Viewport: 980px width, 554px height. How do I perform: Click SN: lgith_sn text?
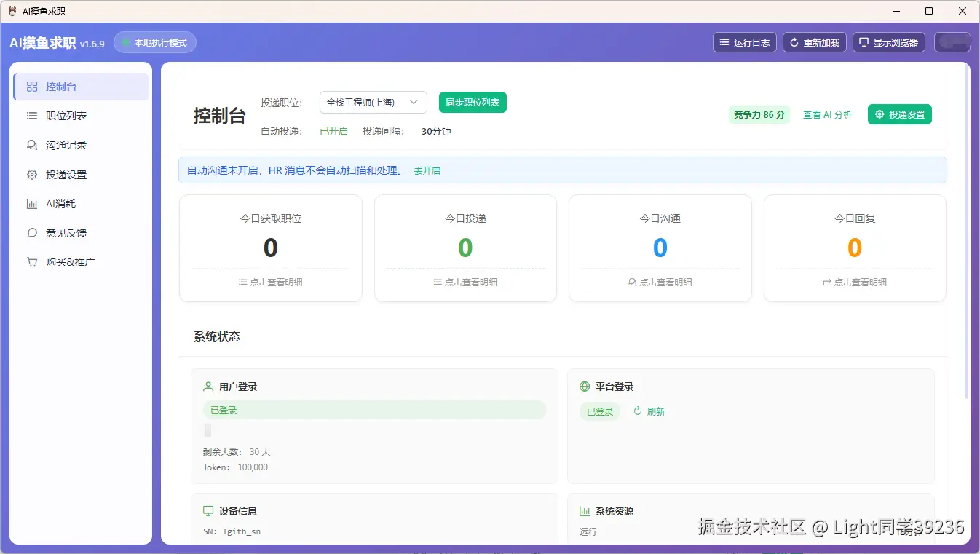click(232, 531)
